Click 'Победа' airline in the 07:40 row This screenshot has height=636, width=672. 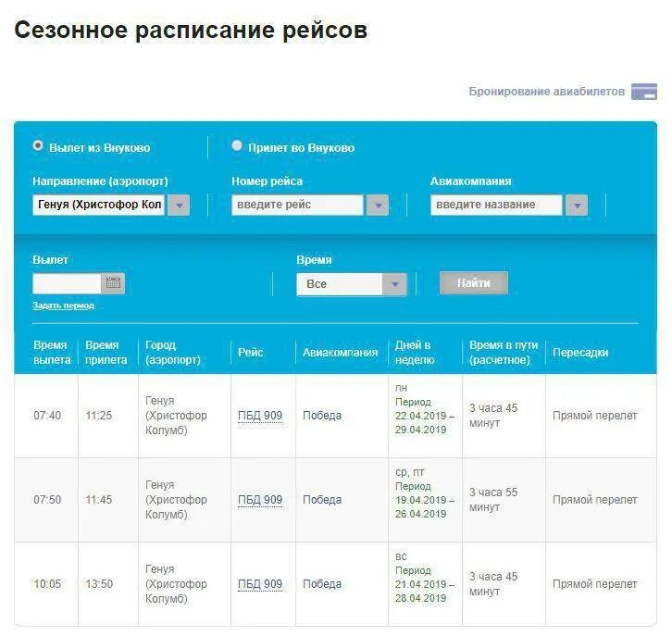point(322,416)
